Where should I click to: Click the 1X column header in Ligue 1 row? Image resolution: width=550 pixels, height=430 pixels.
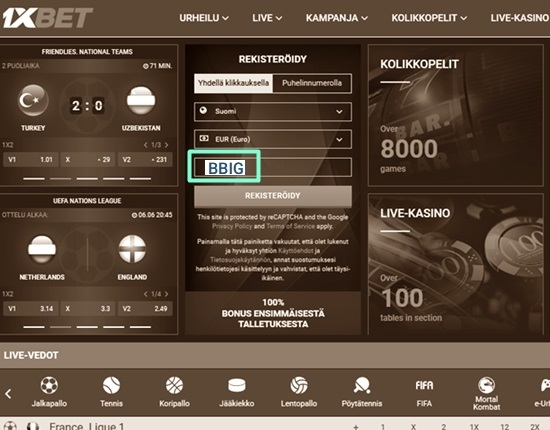(474, 426)
